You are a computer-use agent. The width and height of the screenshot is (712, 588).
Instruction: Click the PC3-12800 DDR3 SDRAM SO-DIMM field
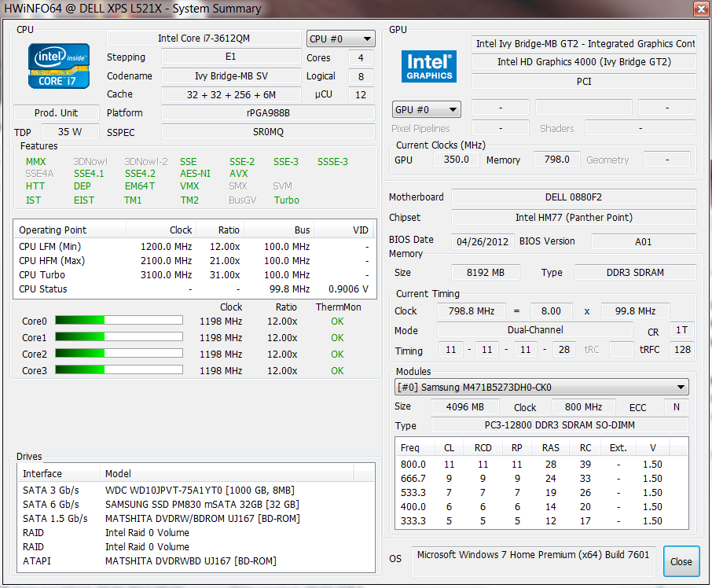coord(560,425)
